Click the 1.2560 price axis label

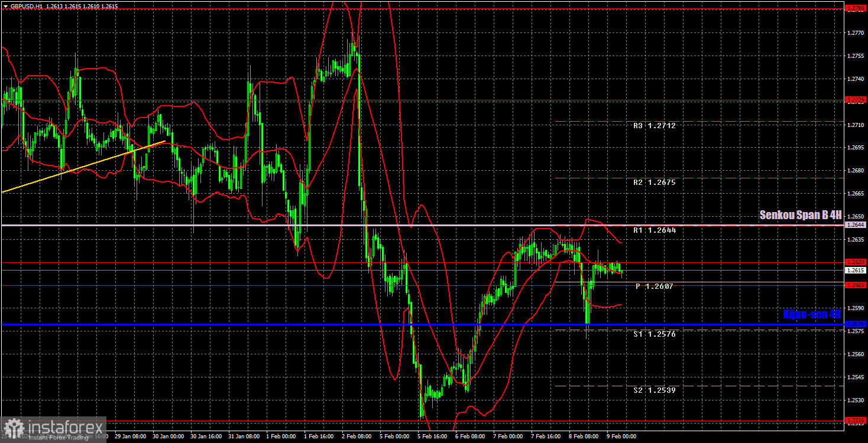coord(856,354)
